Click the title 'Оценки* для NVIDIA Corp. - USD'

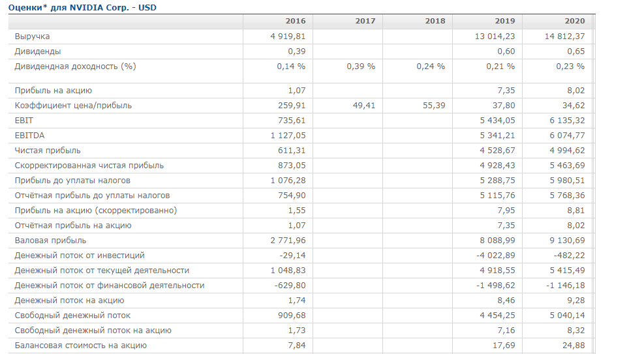tap(82, 7)
